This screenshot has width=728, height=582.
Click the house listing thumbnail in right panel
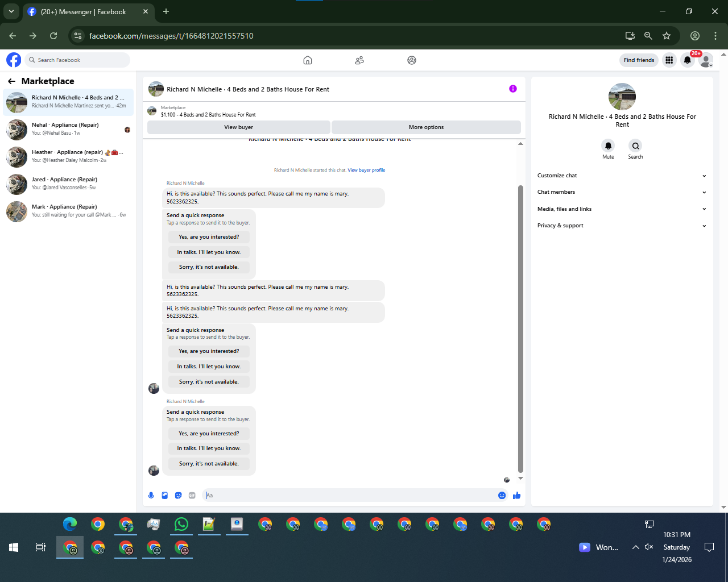(x=622, y=97)
